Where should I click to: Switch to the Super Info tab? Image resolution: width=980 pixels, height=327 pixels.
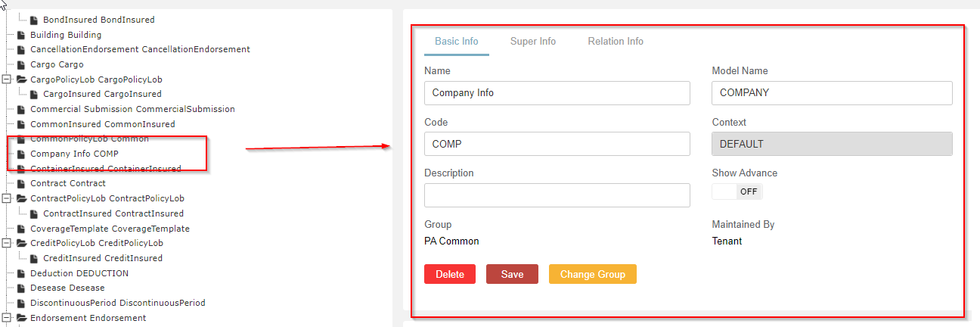point(533,42)
